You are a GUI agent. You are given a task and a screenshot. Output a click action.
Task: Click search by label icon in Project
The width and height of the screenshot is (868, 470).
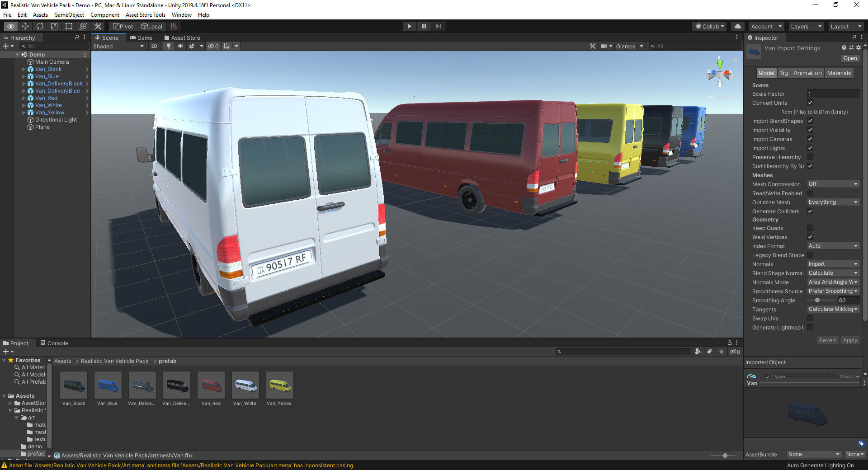click(709, 352)
